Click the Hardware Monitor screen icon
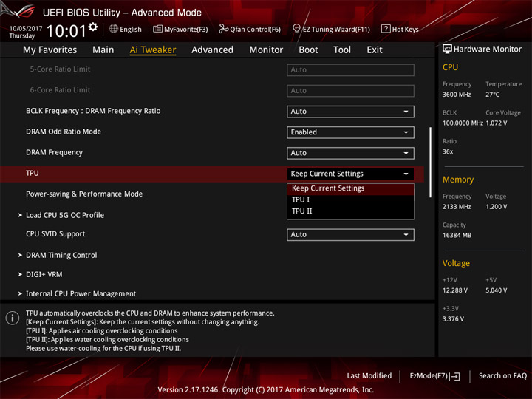This screenshot has width=532, height=399. 447,49
